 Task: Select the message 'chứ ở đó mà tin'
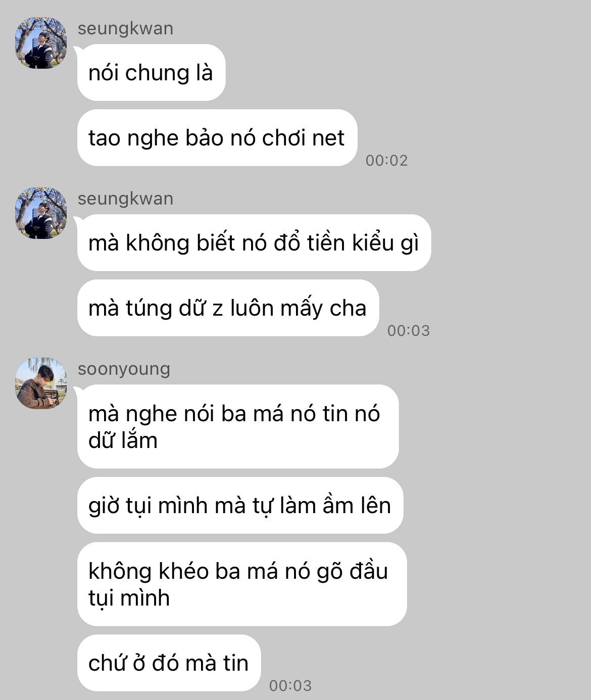click(x=169, y=663)
